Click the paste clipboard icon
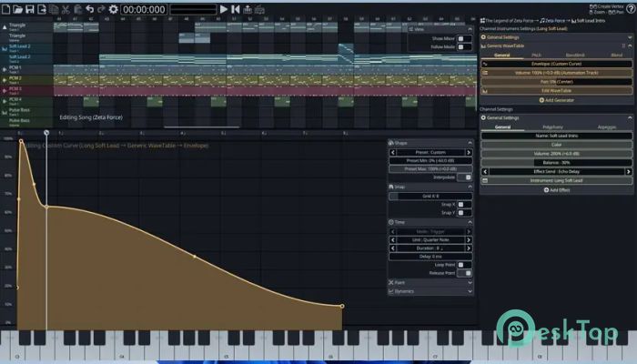The width and height of the screenshot is (637, 364). pos(77,9)
